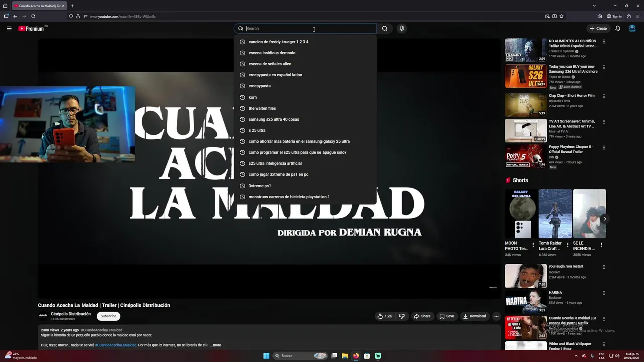Open Windows Start menu
Viewport: 644px width, 362px height.
point(266,356)
